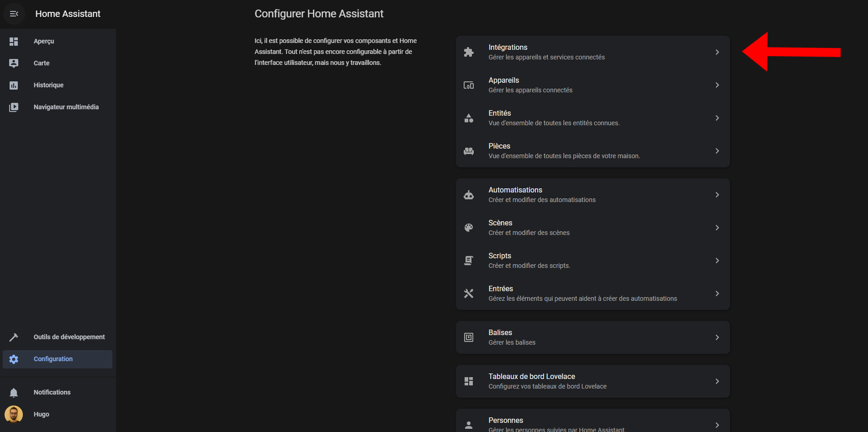
Task: Open the Entrées helpers entry
Action: (x=593, y=293)
